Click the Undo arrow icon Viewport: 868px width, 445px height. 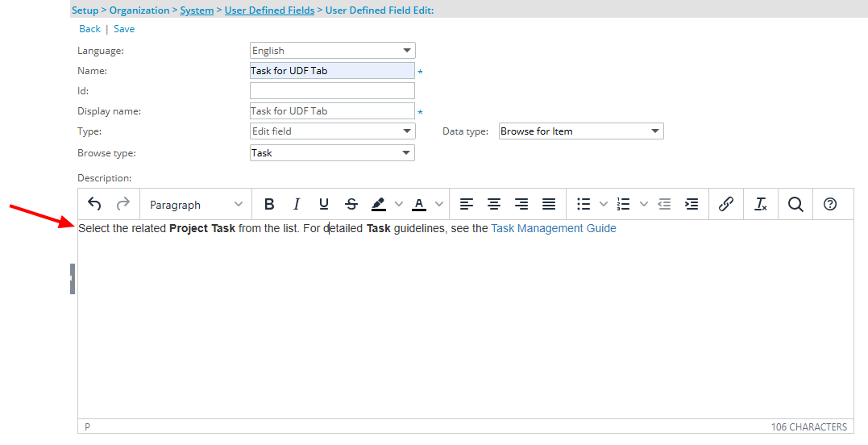(x=94, y=204)
